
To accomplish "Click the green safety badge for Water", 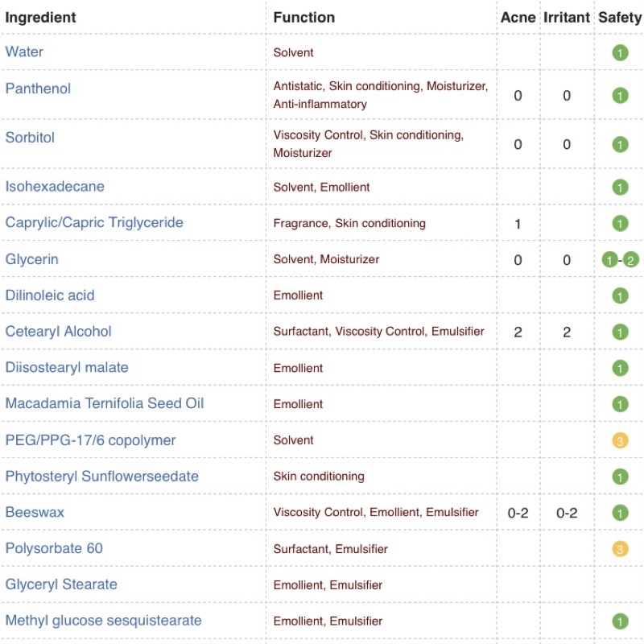I will 619,53.
